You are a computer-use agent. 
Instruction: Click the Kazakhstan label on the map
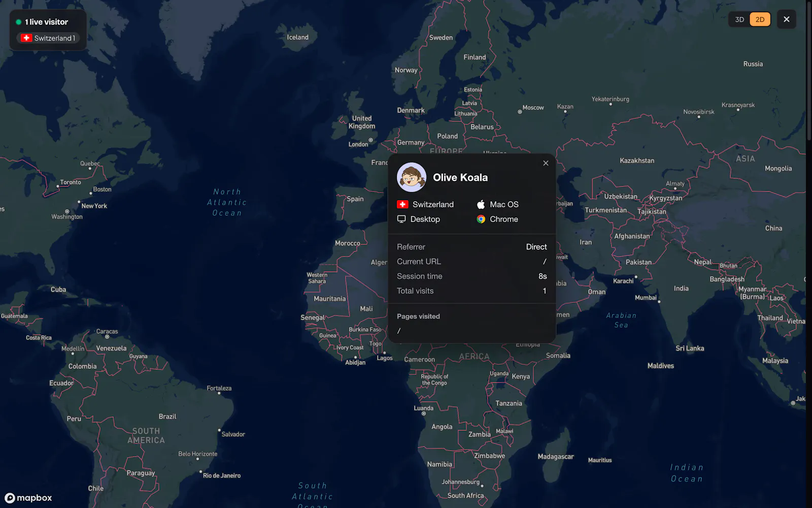tap(637, 161)
